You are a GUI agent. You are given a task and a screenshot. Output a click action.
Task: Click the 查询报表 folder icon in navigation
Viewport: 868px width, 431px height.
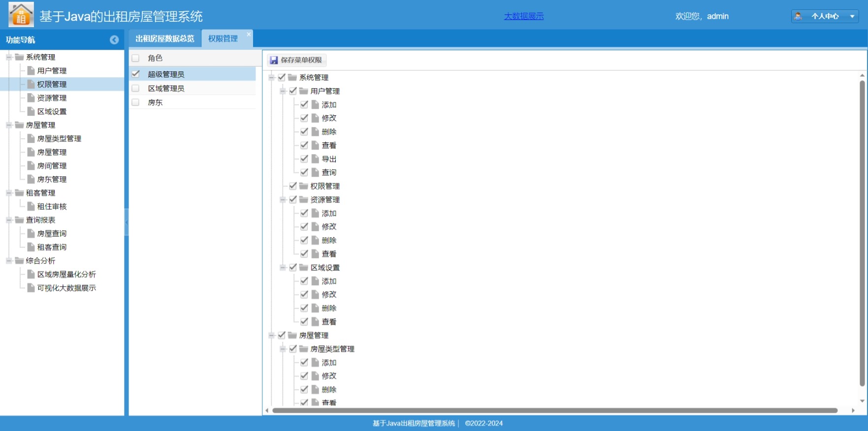(20, 220)
